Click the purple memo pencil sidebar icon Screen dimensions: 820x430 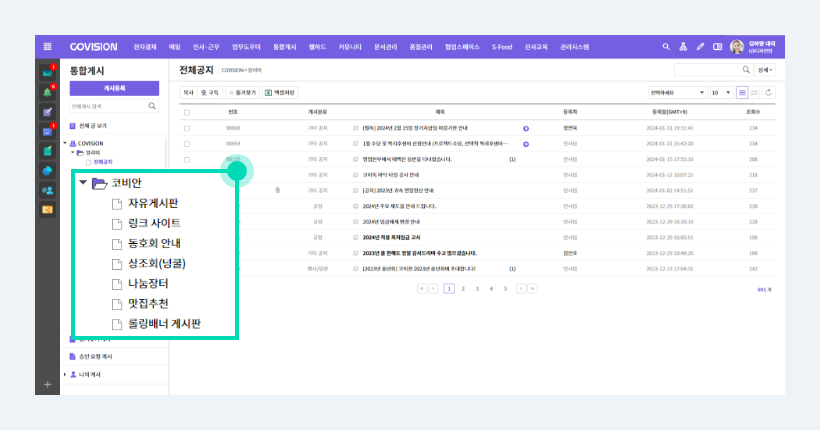tap(48, 112)
